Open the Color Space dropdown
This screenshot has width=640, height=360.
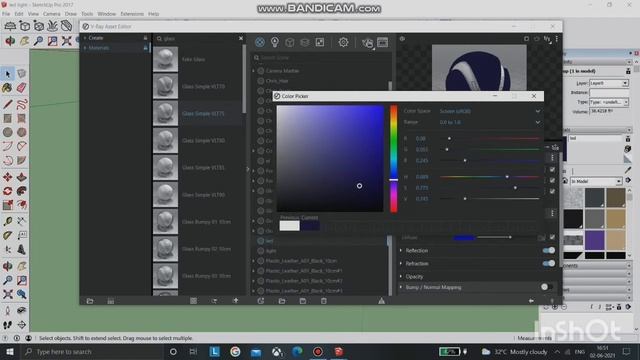490,111
